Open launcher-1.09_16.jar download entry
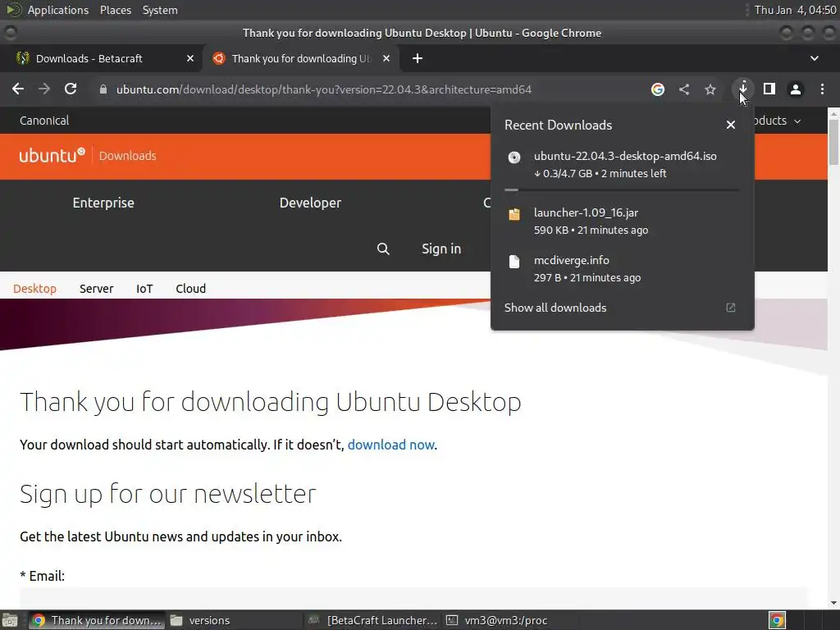 (x=622, y=221)
